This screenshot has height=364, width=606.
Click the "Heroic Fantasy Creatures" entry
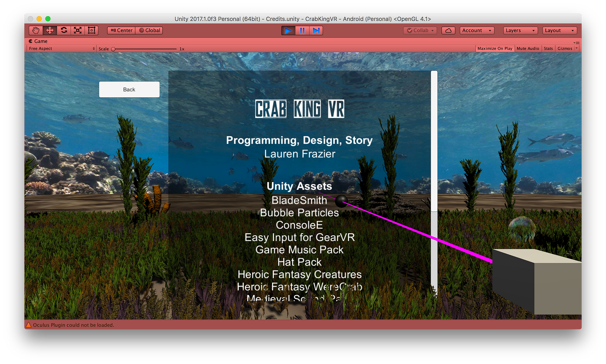[300, 274]
